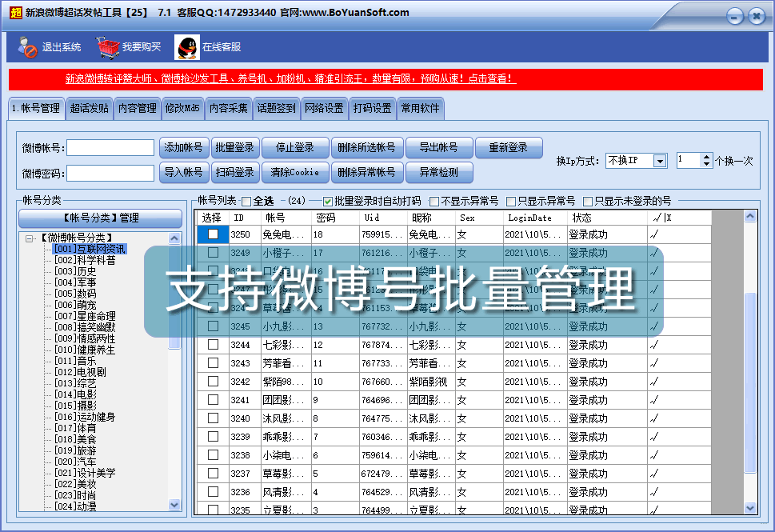Select [024]动漫 category
This screenshot has width=775, height=532.
coord(76,506)
